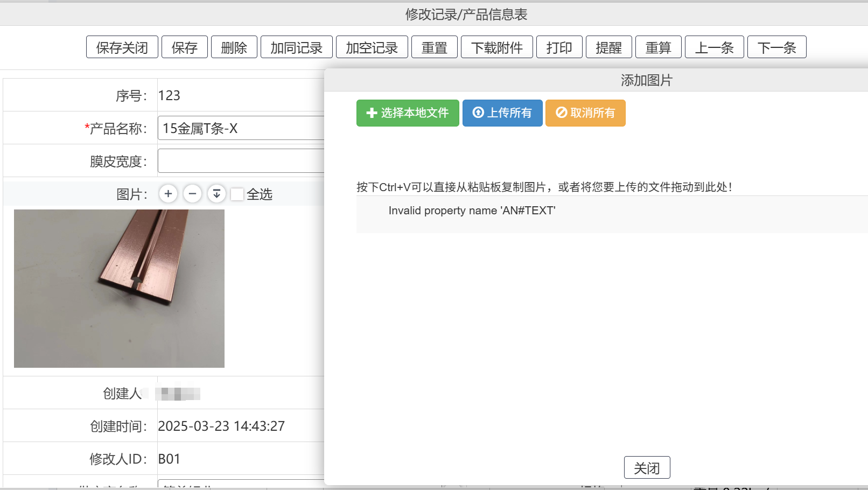
Task: Click the 重算 button
Action: (659, 47)
